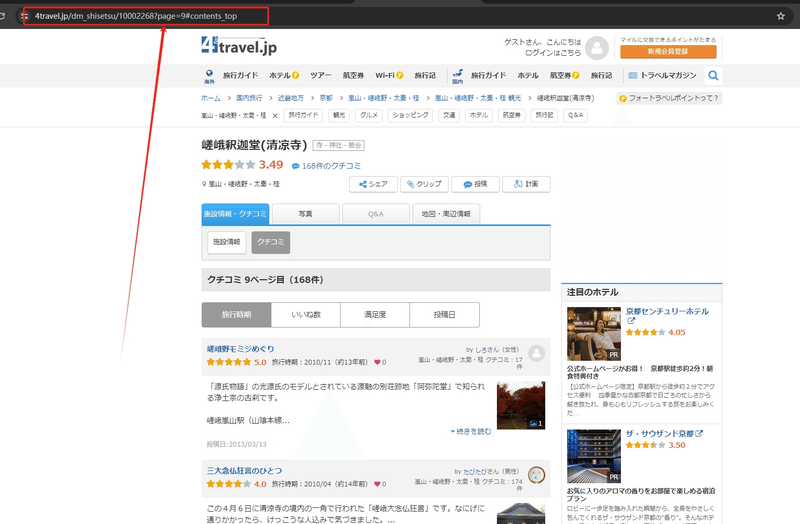800x524 pixels.
Task: Click the シェア share button
Action: click(373, 184)
